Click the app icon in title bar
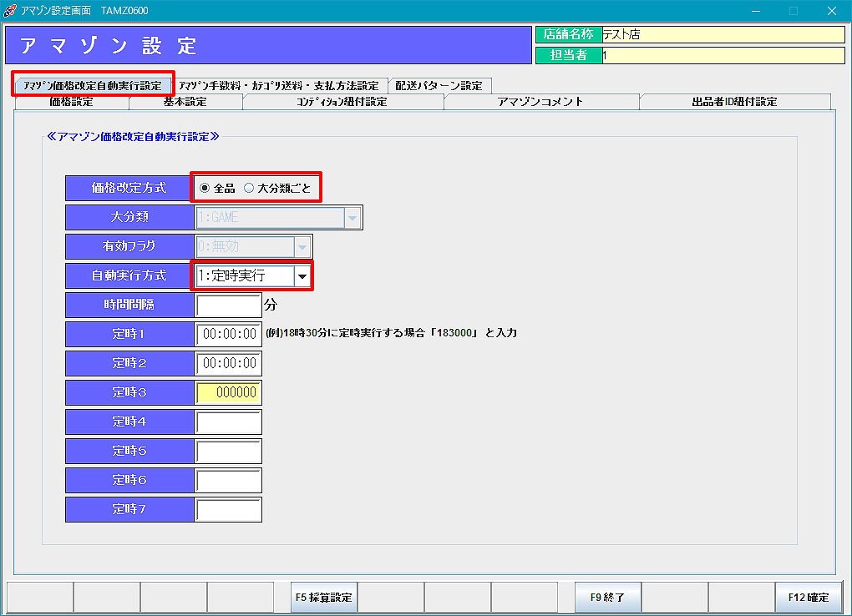Screen dimensions: 852x616 point(9,10)
